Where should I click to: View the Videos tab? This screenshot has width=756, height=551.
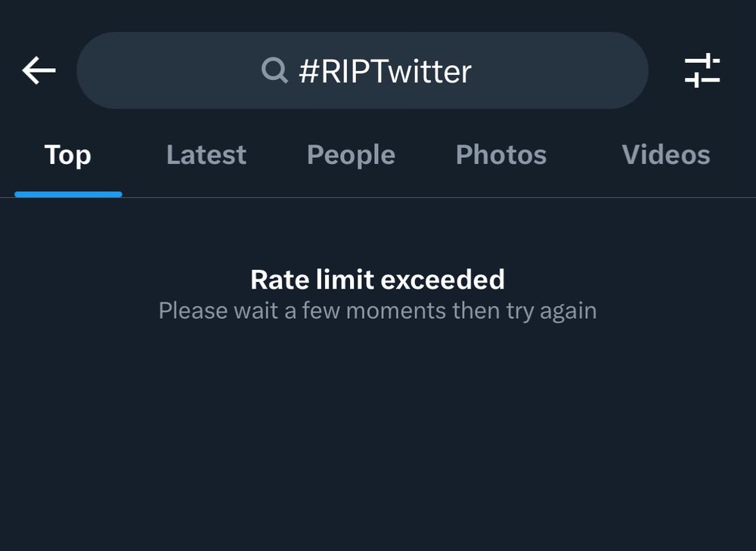coord(665,155)
